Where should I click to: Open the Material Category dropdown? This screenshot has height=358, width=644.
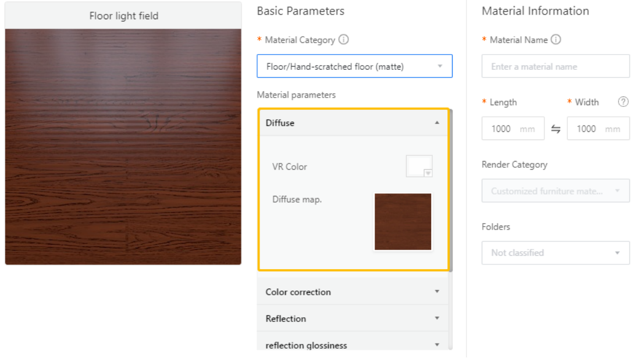click(x=354, y=66)
